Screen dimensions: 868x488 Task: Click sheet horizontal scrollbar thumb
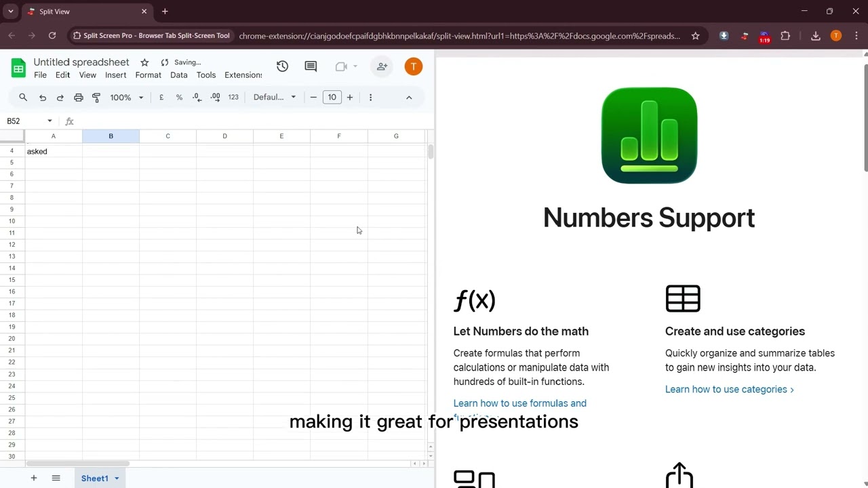(78, 464)
